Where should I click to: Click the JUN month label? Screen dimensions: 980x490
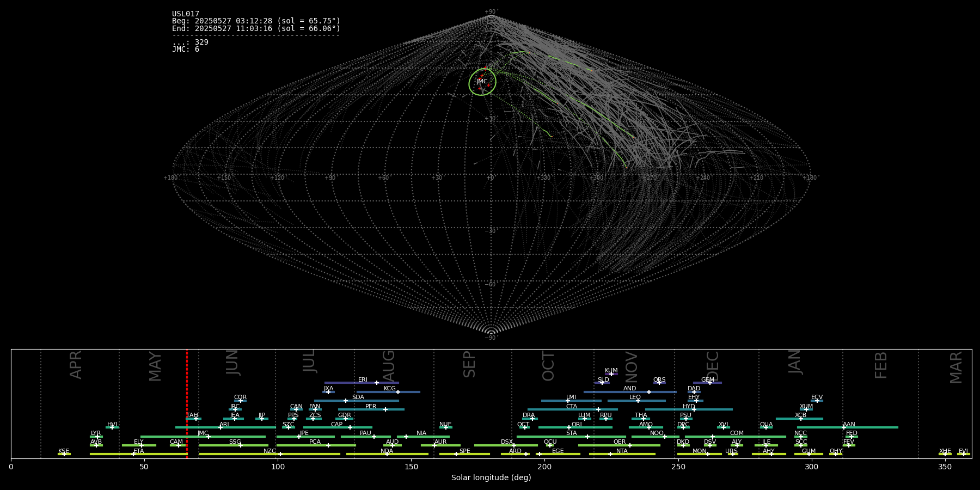232,362
